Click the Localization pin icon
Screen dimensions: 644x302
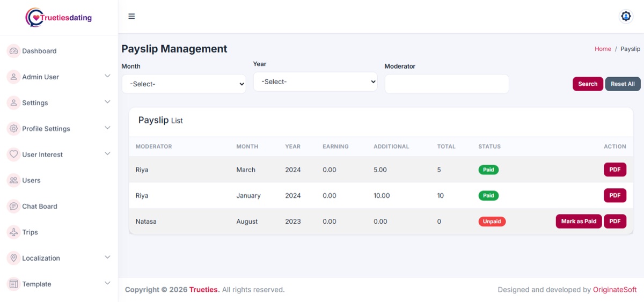coord(13,258)
